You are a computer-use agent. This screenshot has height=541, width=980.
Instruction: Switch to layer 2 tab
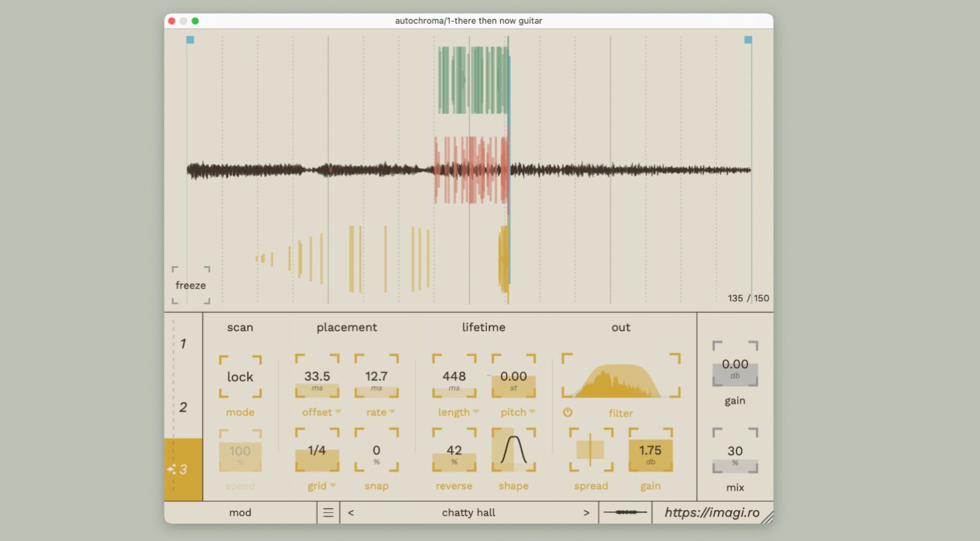(183, 407)
